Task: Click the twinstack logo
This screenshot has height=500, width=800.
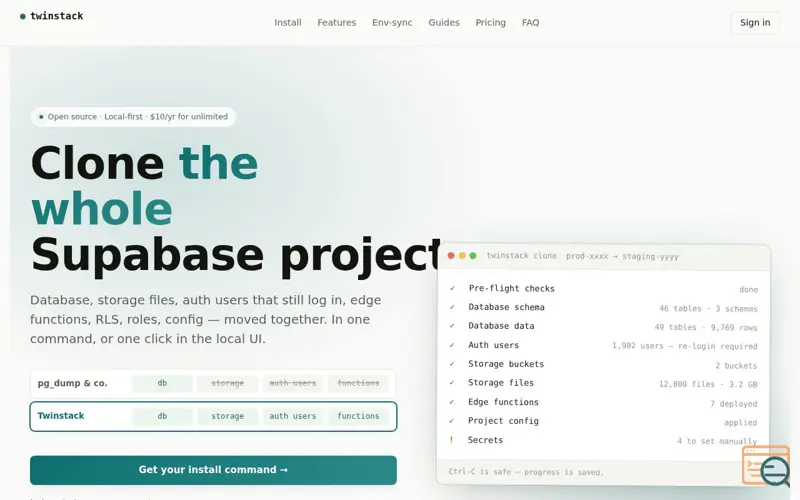Action: coord(52,16)
